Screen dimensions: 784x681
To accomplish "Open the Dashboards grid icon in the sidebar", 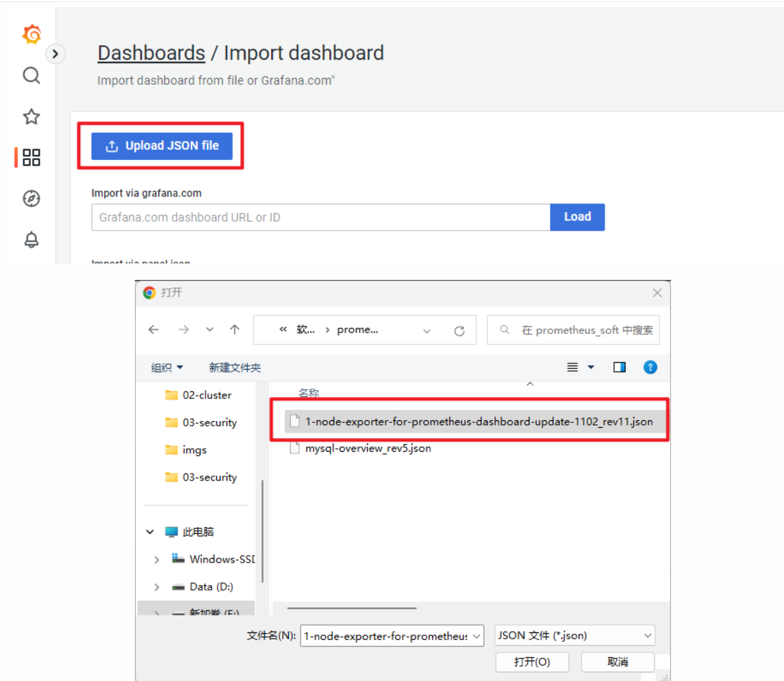I will point(31,157).
